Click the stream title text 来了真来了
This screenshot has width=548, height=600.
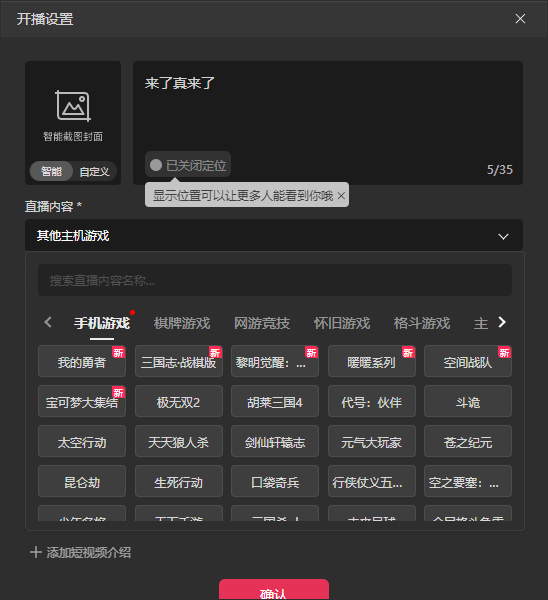tap(180, 83)
